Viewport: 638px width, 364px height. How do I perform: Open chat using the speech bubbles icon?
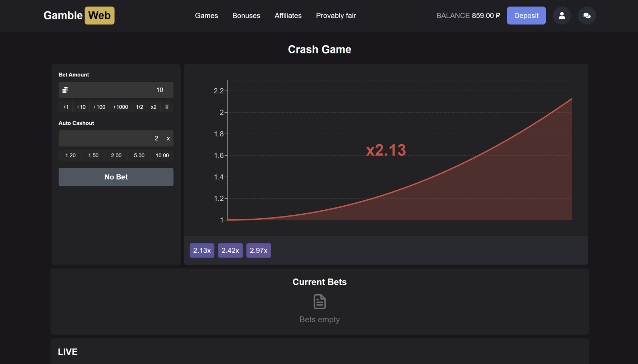pos(587,15)
